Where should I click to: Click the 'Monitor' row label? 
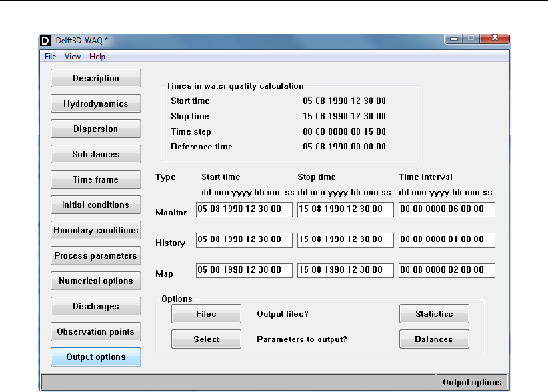(171, 213)
